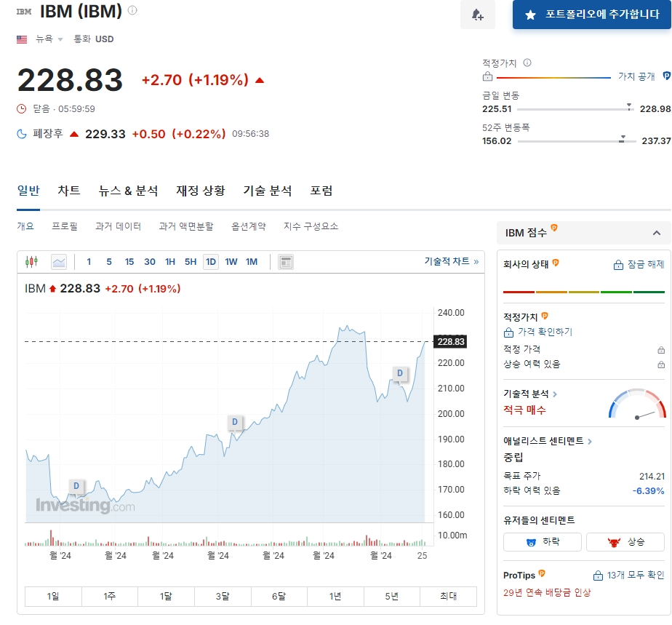
Task: Switch to the 차트 tab
Action: [68, 191]
